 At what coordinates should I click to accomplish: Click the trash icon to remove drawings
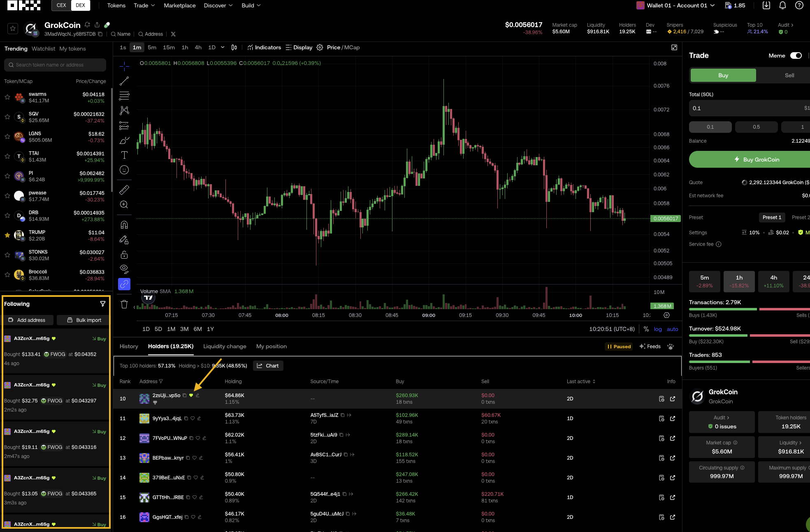click(124, 304)
